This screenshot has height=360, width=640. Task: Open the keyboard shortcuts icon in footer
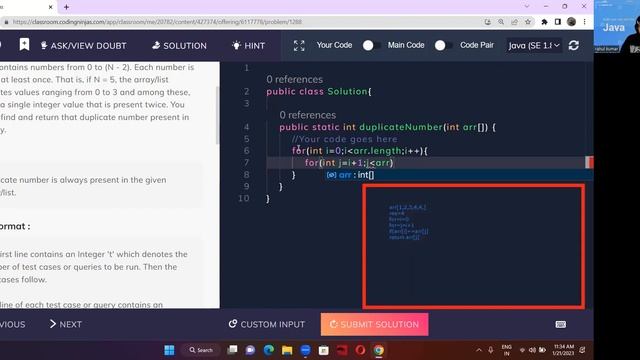click(561, 324)
